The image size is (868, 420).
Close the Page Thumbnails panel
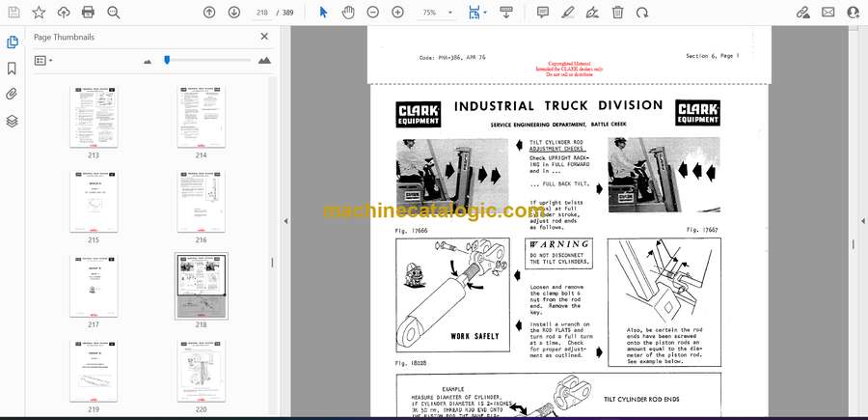pyautogui.click(x=264, y=37)
